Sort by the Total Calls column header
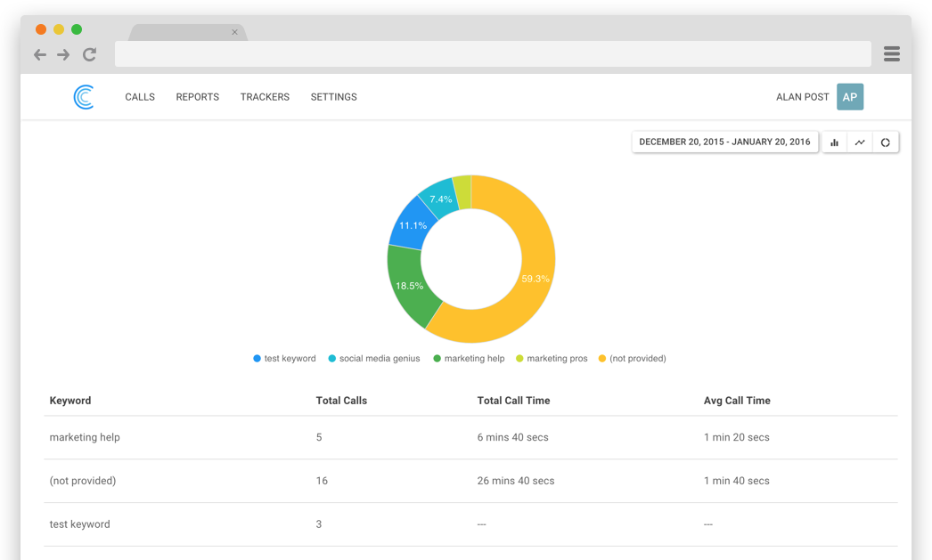This screenshot has height=560, width=932. (341, 401)
